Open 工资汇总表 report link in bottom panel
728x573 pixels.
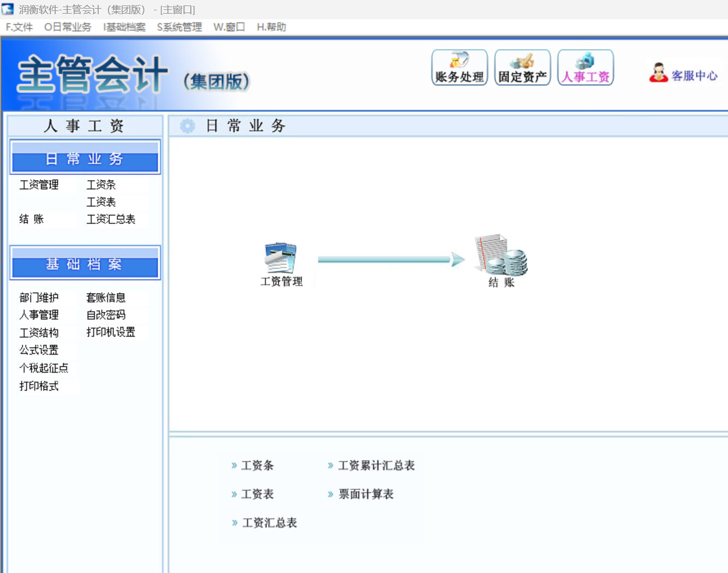[269, 523]
